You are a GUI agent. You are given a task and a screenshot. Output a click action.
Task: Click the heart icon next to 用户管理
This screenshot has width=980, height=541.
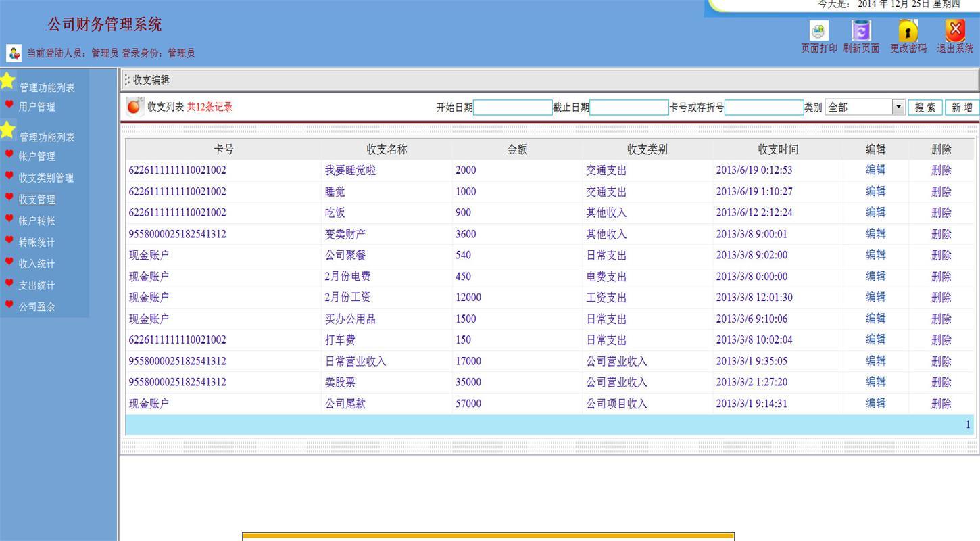(x=9, y=105)
